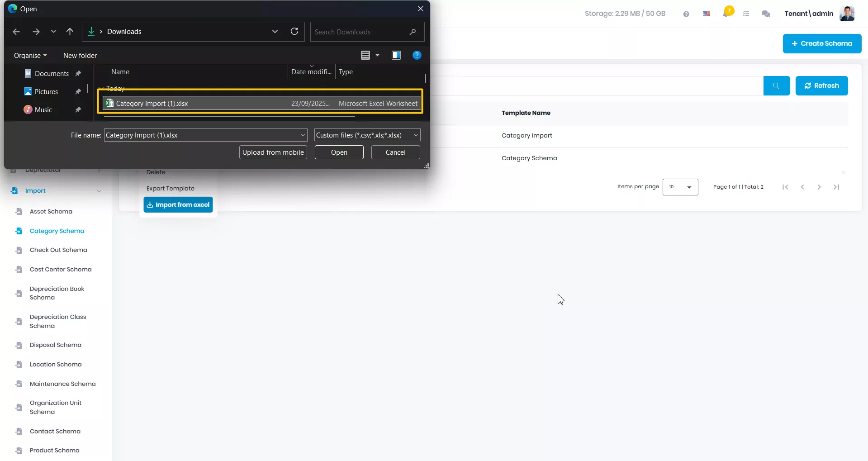
Task: Open Organization Unit Schema in the sidebar
Action: 56,408
